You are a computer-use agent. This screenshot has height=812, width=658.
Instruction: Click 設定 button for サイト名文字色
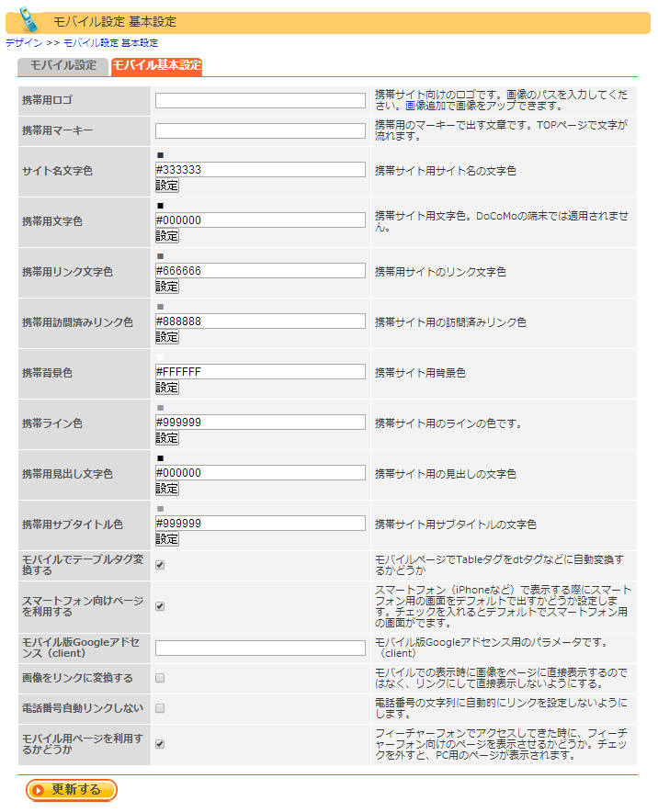pyautogui.click(x=167, y=186)
